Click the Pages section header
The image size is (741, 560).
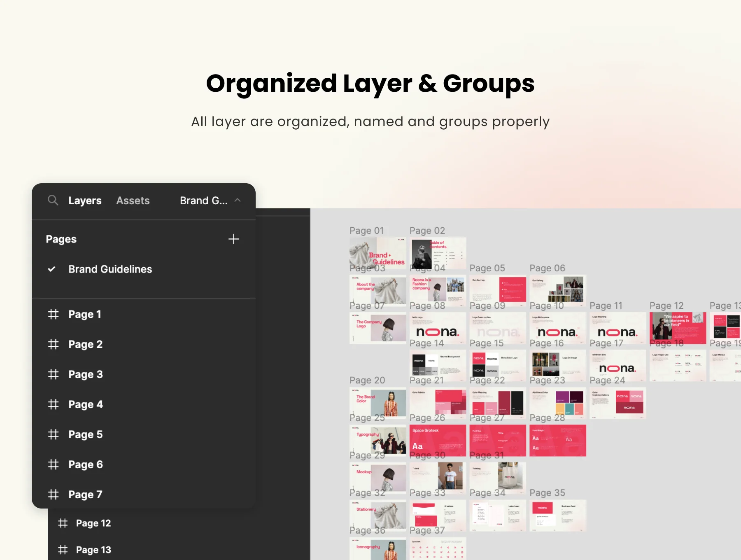point(61,239)
